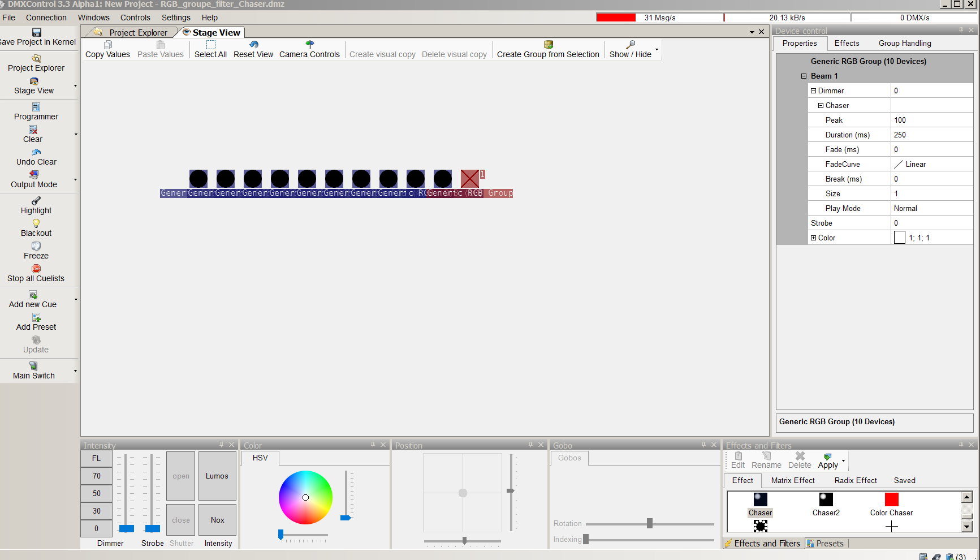Switch to the Group Handling tab
This screenshot has width=980, height=560.
tap(904, 43)
